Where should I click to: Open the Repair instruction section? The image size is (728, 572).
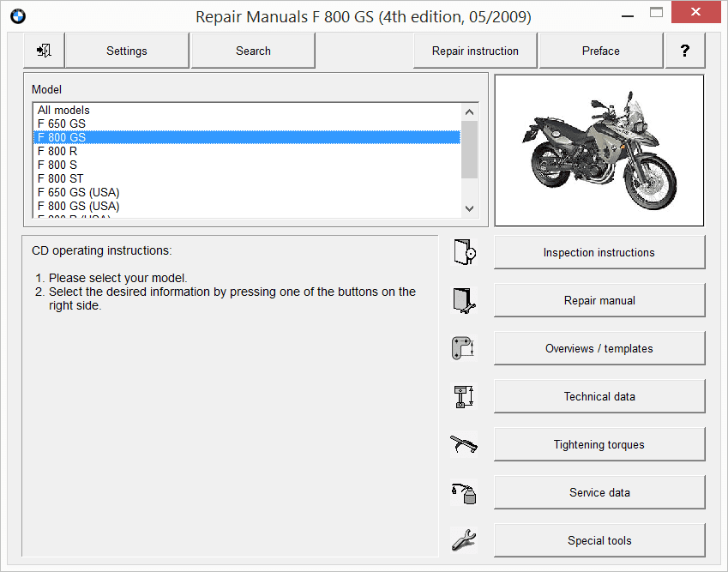475,51
